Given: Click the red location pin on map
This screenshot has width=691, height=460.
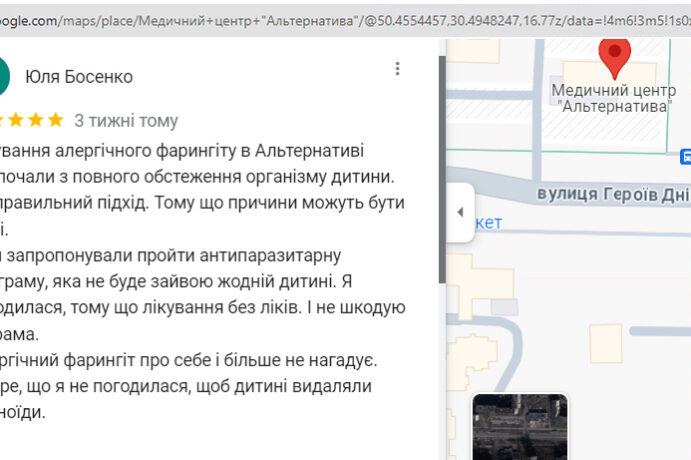Looking at the screenshot, I should click(x=614, y=56).
